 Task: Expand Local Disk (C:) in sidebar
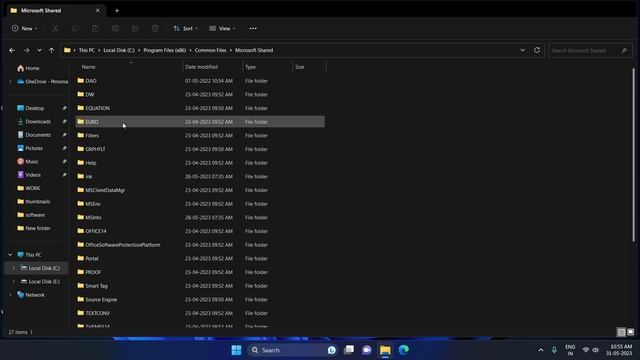pos(13,268)
